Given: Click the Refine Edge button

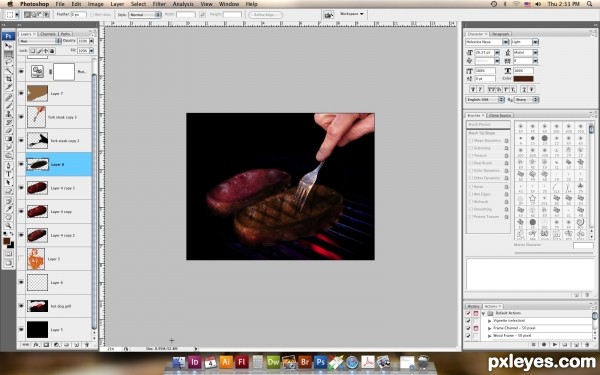Looking at the screenshot, I should point(266,15).
